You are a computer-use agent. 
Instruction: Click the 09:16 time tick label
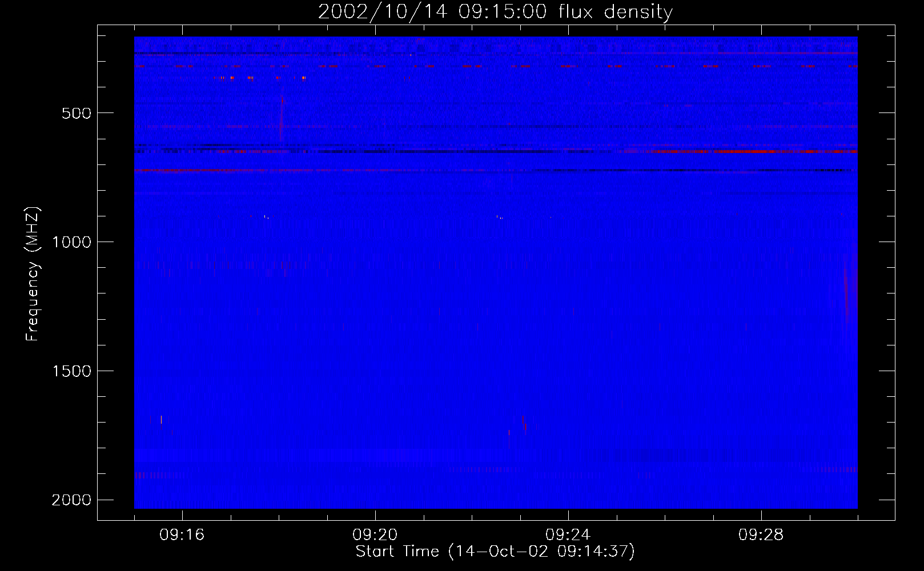click(x=182, y=535)
